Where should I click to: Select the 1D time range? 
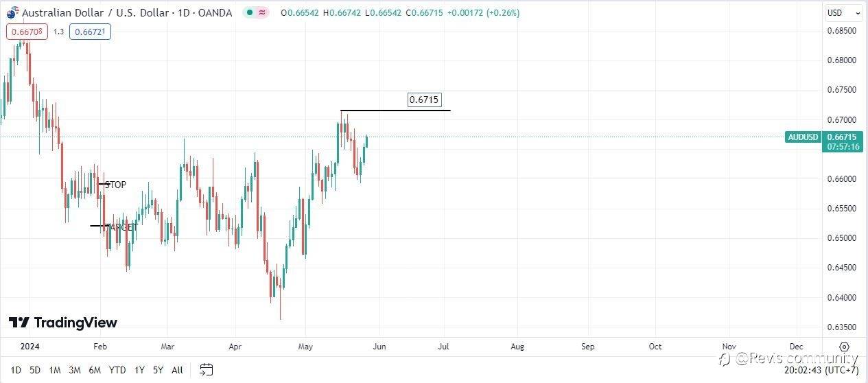pyautogui.click(x=16, y=370)
